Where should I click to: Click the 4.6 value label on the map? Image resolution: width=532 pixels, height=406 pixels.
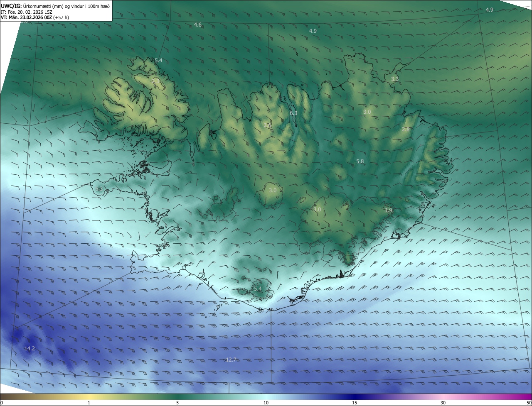click(198, 25)
